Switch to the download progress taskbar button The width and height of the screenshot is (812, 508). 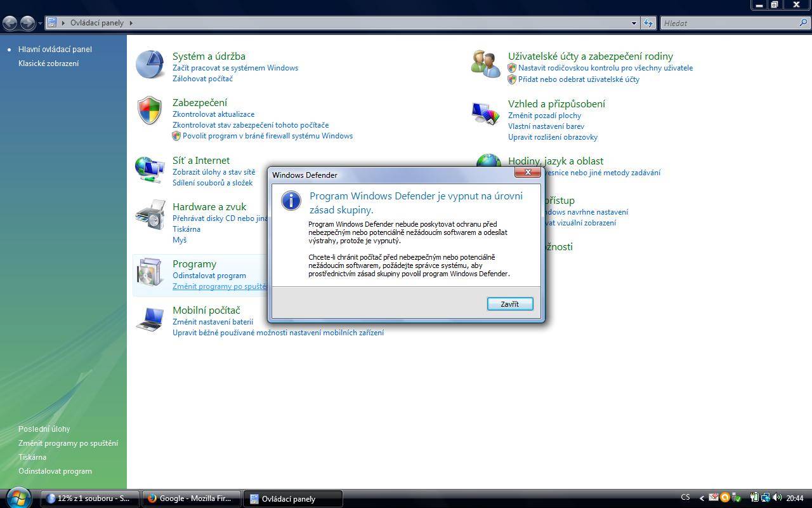[89, 498]
